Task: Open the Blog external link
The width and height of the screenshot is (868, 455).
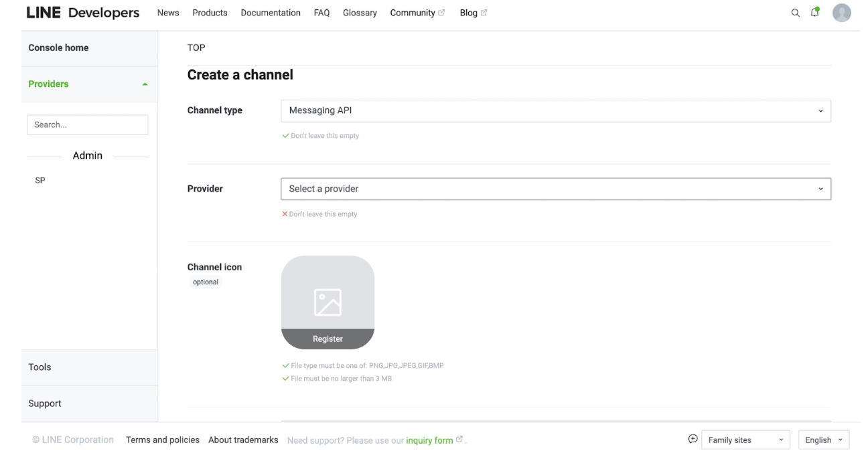Action: click(474, 13)
